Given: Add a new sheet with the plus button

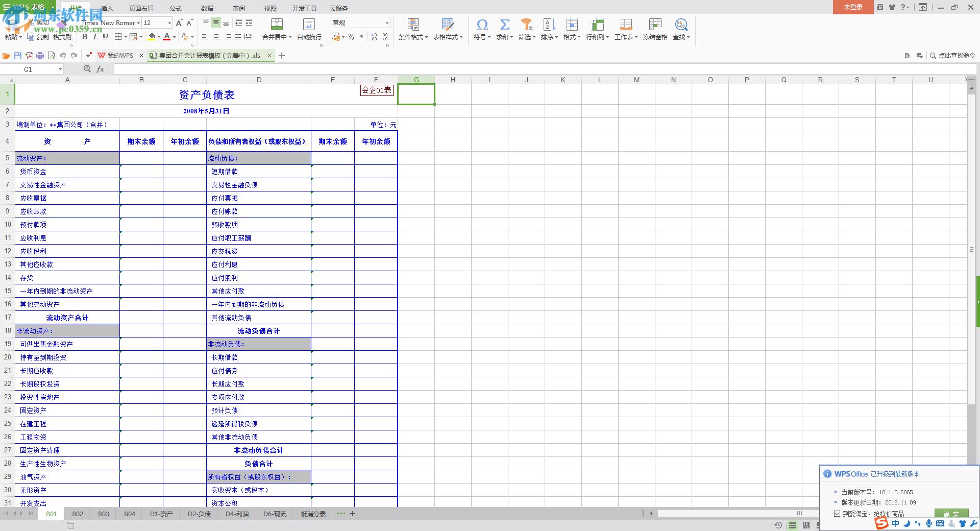Looking at the screenshot, I should tap(353, 514).
